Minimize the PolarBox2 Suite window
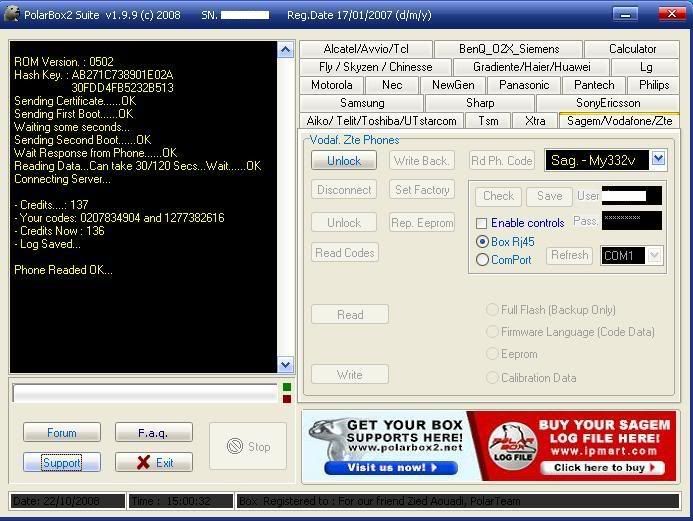This screenshot has width=693, height=521. (x=625, y=14)
